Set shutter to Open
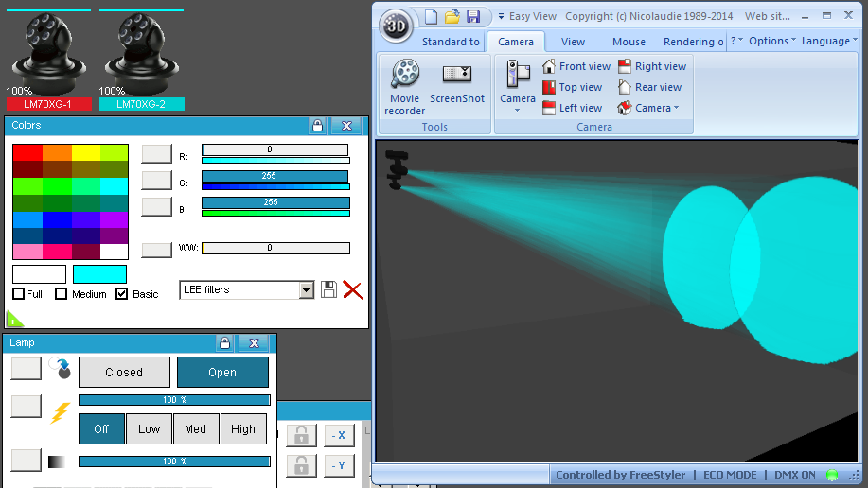This screenshot has height=488, width=868. (x=222, y=373)
